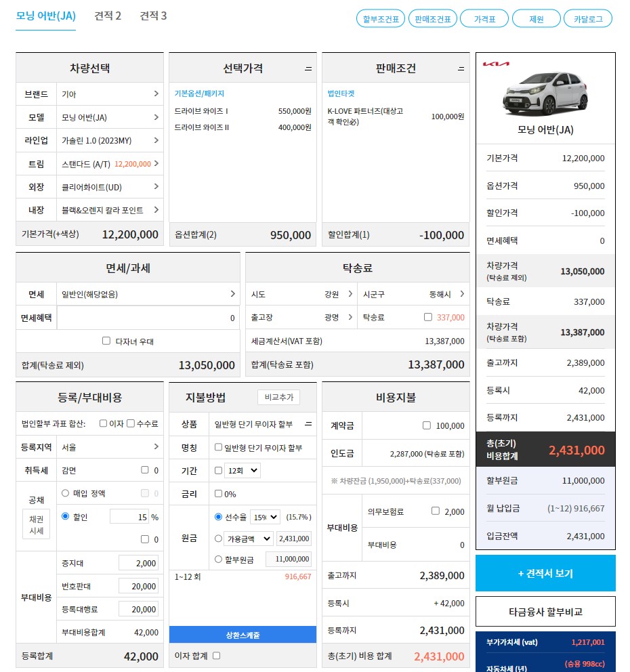Click the 할인 percent input field
This screenshot has width=630, height=672.
tap(129, 517)
